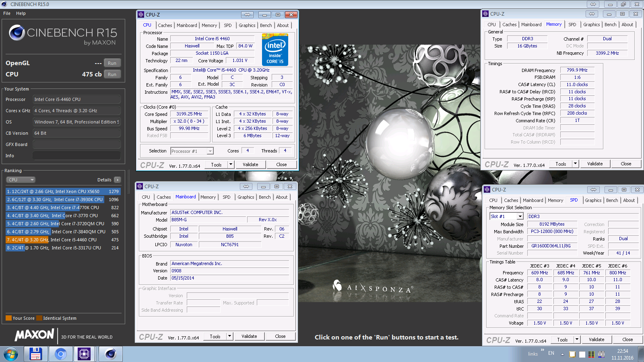644x362 pixels.
Task: Switch to About tab in SPD window
Action: coord(629,200)
